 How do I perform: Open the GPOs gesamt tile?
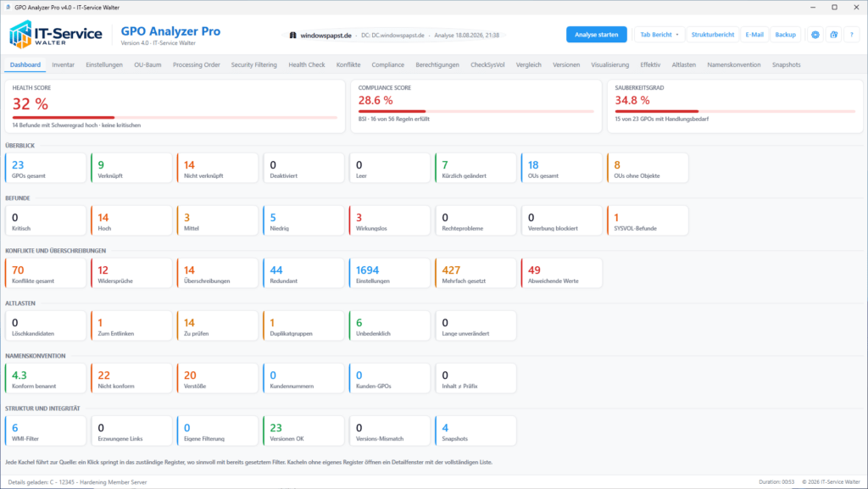tap(46, 168)
